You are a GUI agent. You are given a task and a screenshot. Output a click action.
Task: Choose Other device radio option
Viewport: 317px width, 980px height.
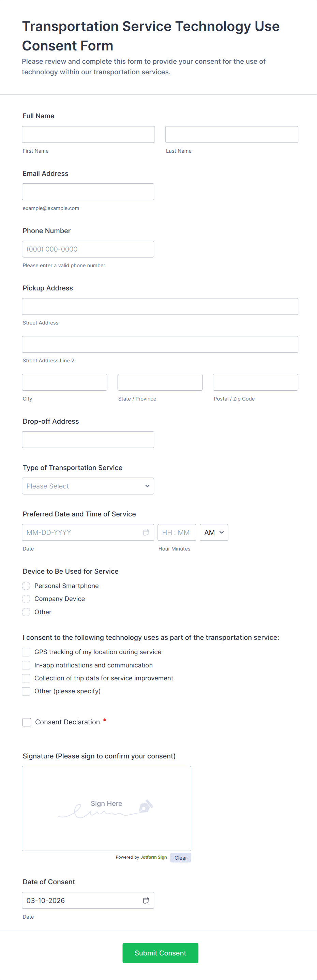click(26, 612)
